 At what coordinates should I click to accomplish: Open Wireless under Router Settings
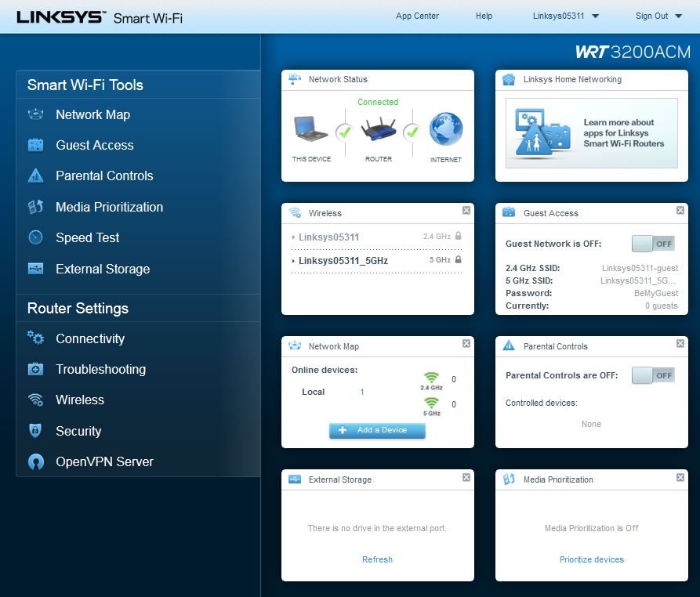[80, 400]
